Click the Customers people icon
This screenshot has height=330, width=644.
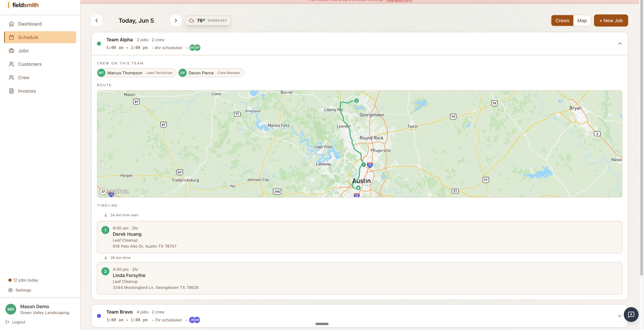[11, 64]
